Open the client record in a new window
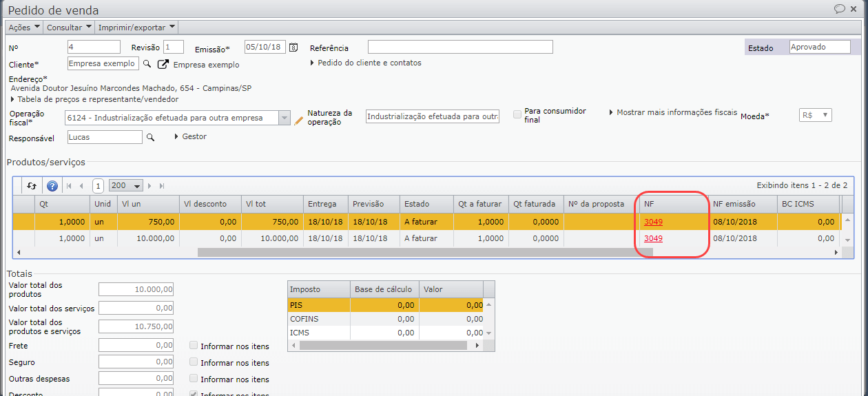Viewport: 868px width, 396px height. click(163, 64)
